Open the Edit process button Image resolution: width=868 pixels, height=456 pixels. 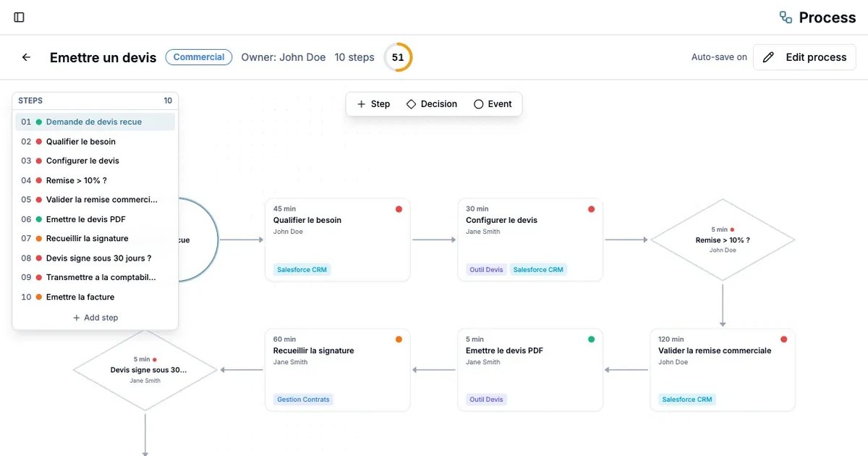[x=804, y=57]
